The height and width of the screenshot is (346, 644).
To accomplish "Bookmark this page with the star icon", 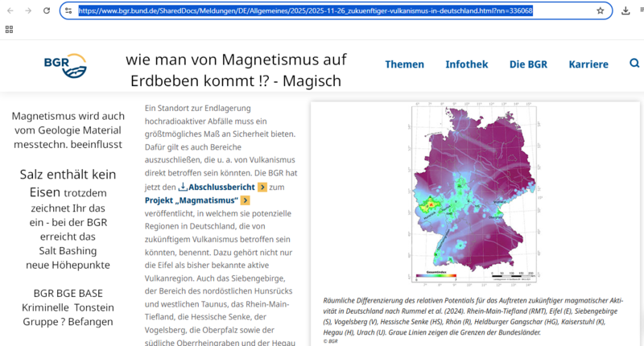I will point(600,11).
